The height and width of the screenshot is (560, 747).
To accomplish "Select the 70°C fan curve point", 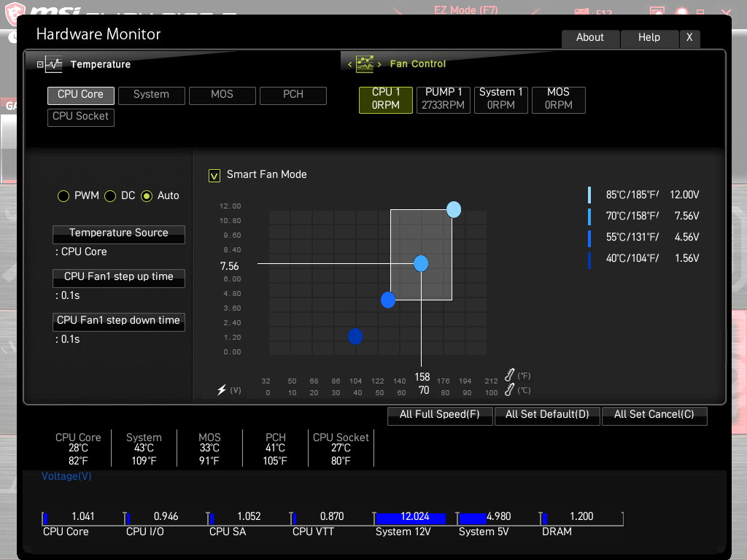I will (x=421, y=263).
